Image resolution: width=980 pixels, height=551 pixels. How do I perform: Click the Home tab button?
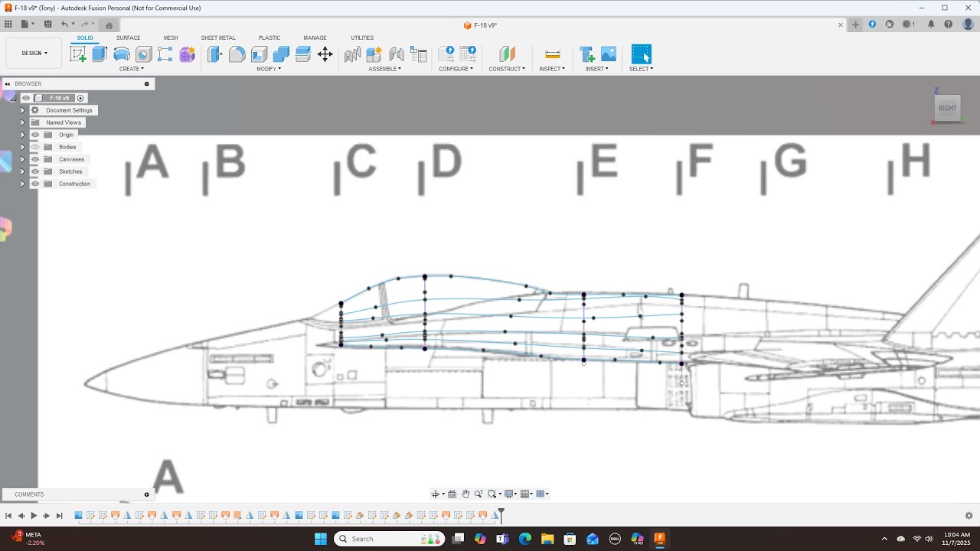coord(109,25)
